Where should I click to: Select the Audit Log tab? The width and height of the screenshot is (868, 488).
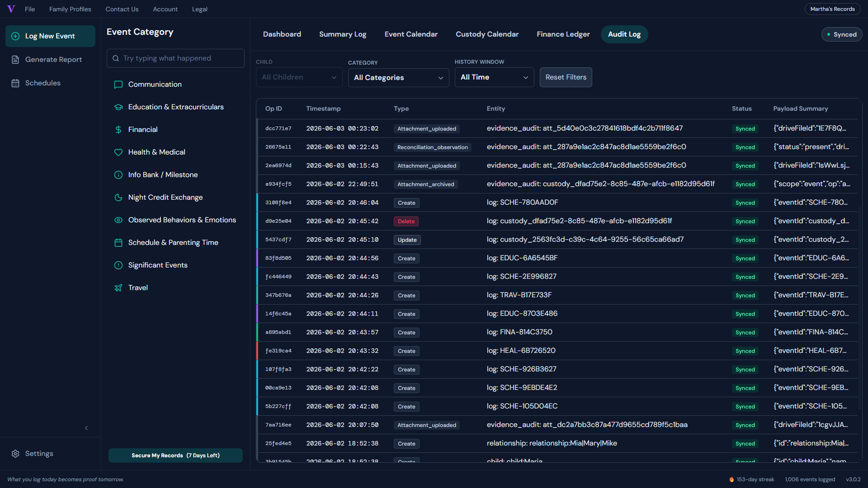click(624, 34)
